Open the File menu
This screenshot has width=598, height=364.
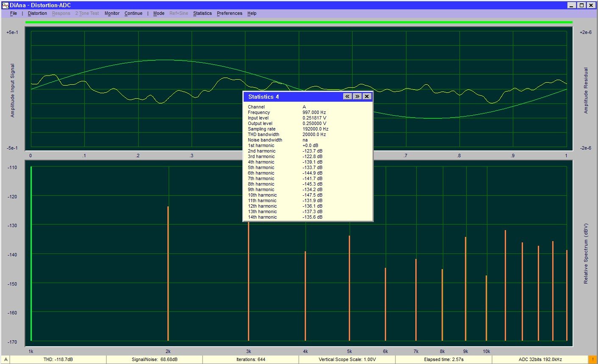14,14
